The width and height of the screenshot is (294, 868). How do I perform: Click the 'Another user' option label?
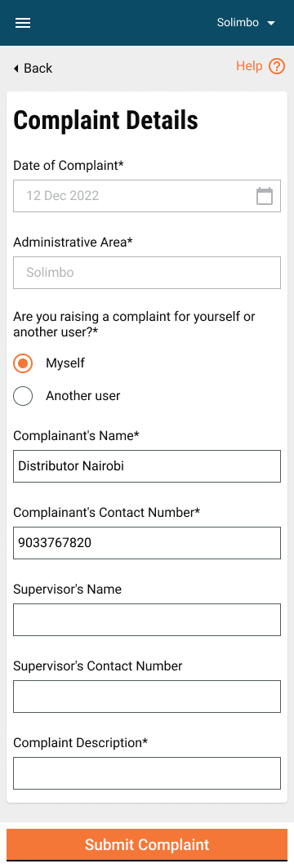pos(83,396)
